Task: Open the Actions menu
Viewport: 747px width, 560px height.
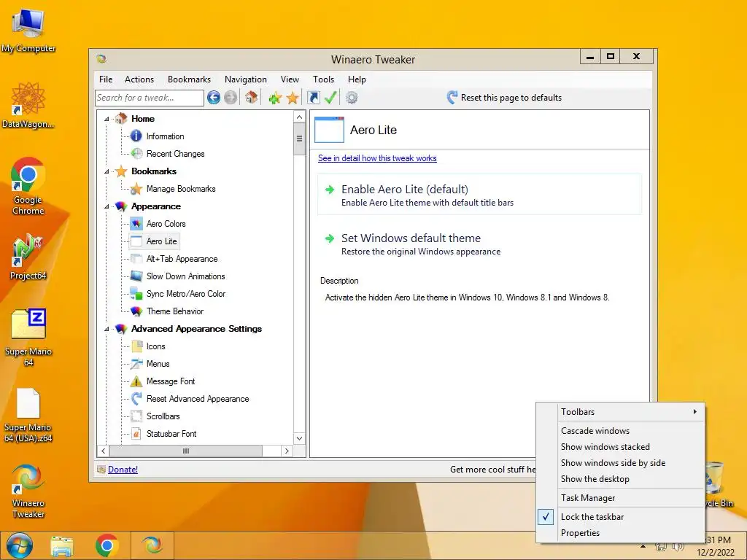Action: [x=139, y=79]
